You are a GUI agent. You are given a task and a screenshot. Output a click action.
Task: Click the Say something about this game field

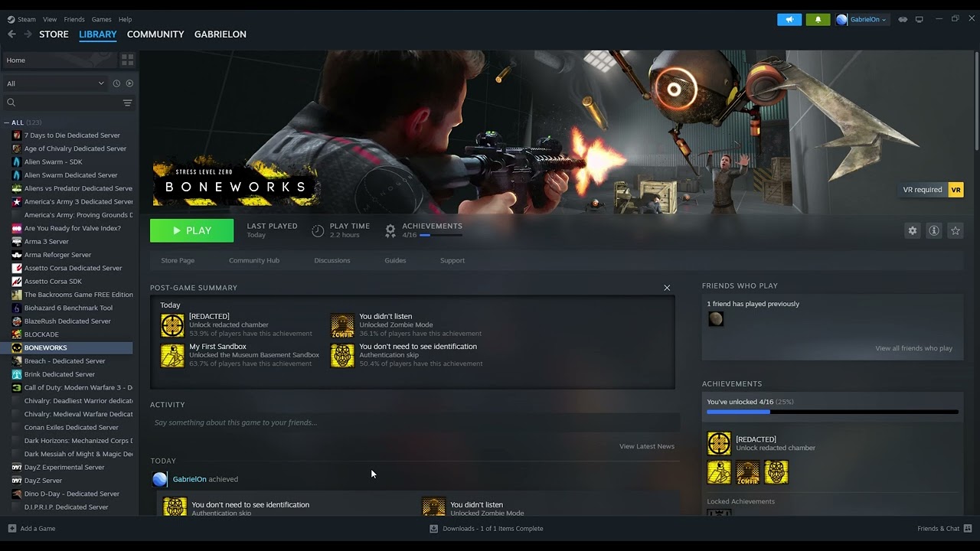point(415,422)
